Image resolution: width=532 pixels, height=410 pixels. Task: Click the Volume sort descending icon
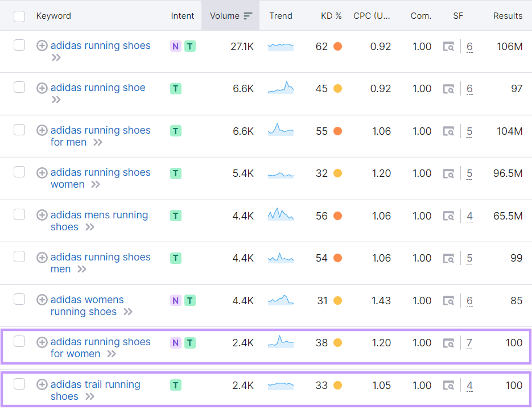(248, 16)
